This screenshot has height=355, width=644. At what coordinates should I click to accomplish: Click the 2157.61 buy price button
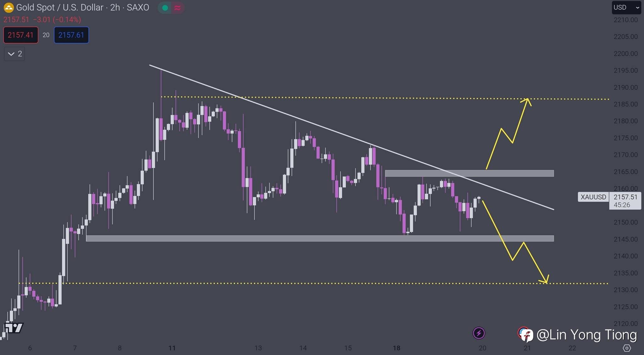point(71,35)
